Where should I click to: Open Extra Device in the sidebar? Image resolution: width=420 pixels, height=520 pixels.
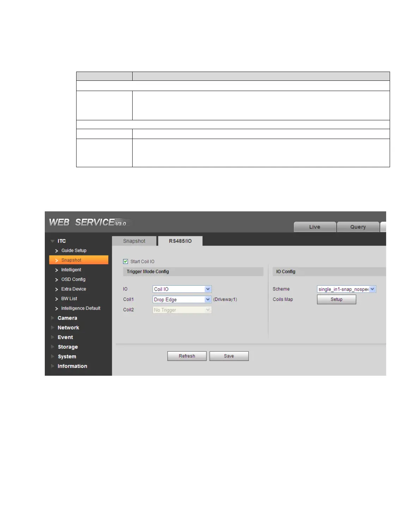pos(73,289)
